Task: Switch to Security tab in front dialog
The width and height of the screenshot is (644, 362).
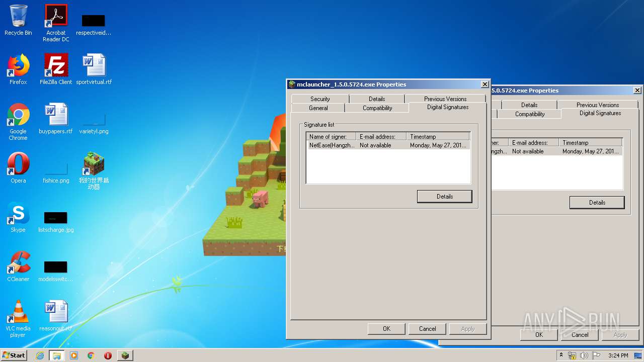Action: (320, 99)
